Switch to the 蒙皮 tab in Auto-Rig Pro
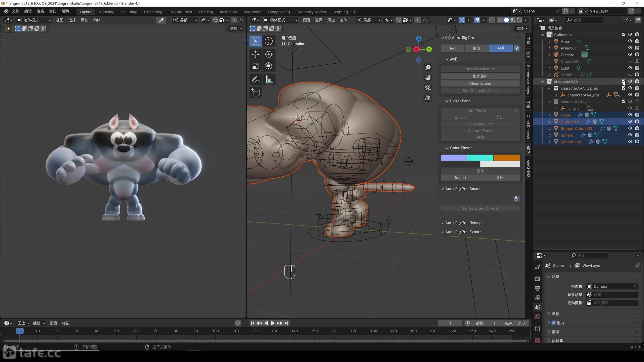 (476, 48)
